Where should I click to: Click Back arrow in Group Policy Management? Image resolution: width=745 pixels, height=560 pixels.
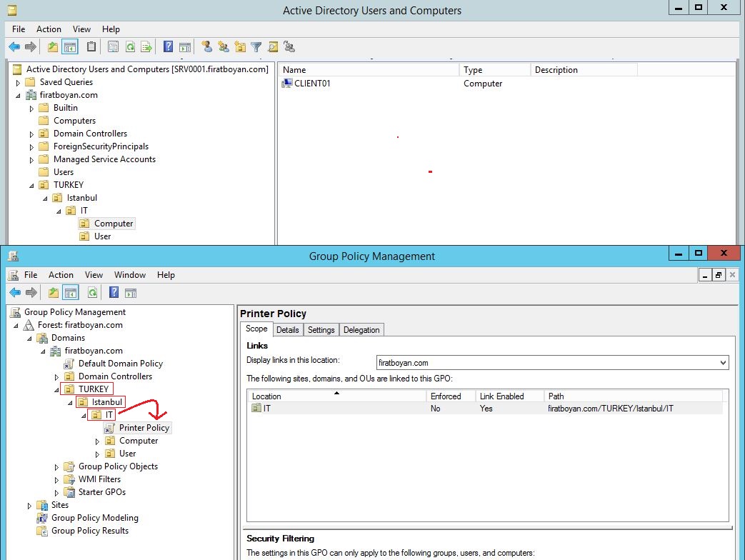point(15,293)
